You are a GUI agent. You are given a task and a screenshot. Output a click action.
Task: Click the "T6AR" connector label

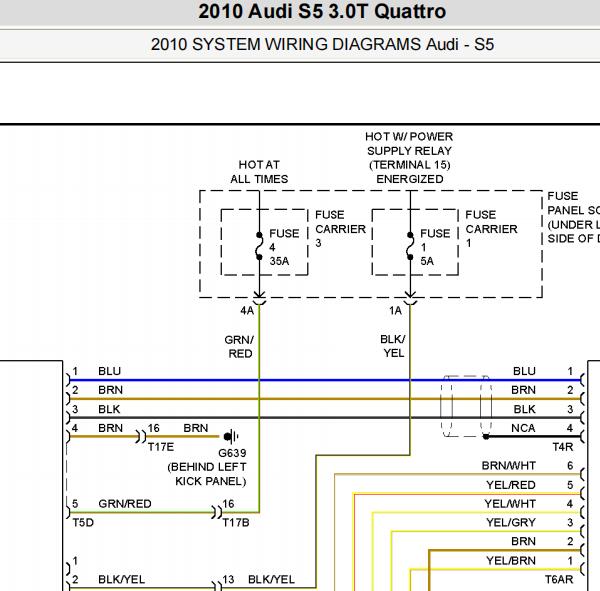tap(559, 580)
